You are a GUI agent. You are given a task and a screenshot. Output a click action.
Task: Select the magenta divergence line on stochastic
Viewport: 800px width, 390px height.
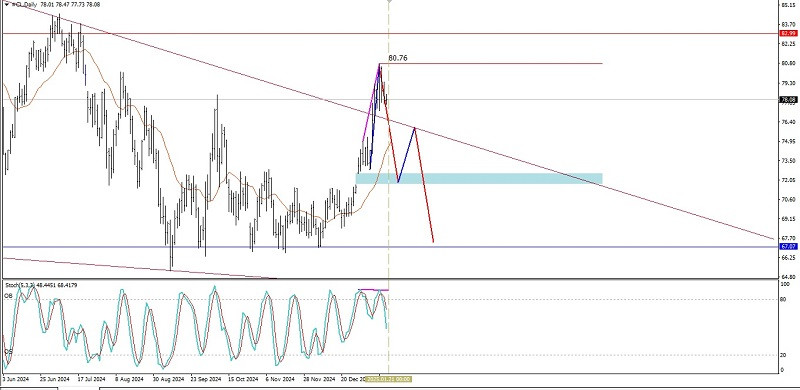click(x=373, y=290)
